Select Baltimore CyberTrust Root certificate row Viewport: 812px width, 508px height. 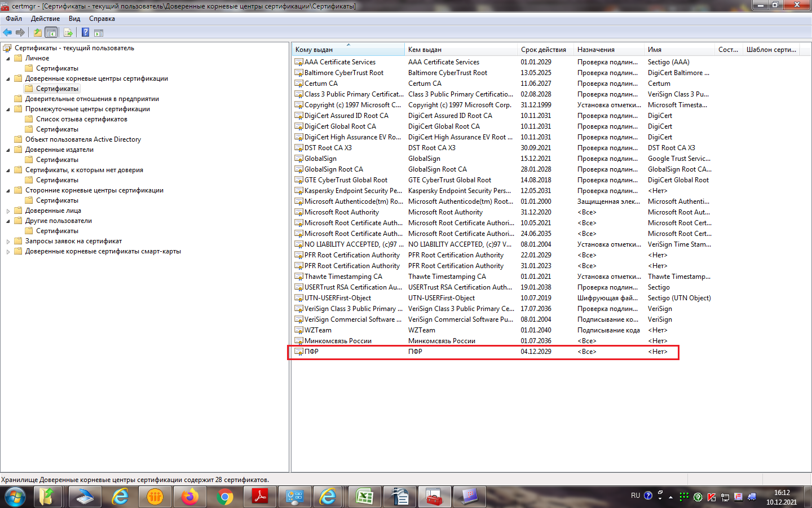point(343,73)
